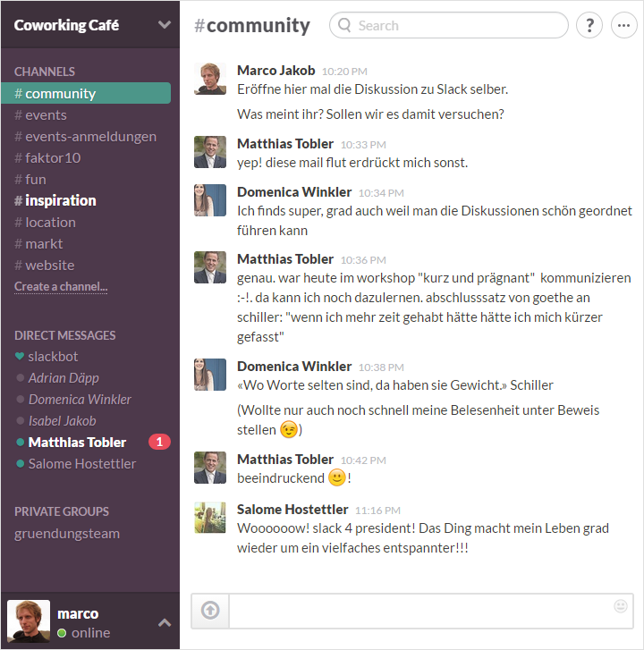
Task: Click the message input box
Action: pyautogui.click(x=431, y=611)
